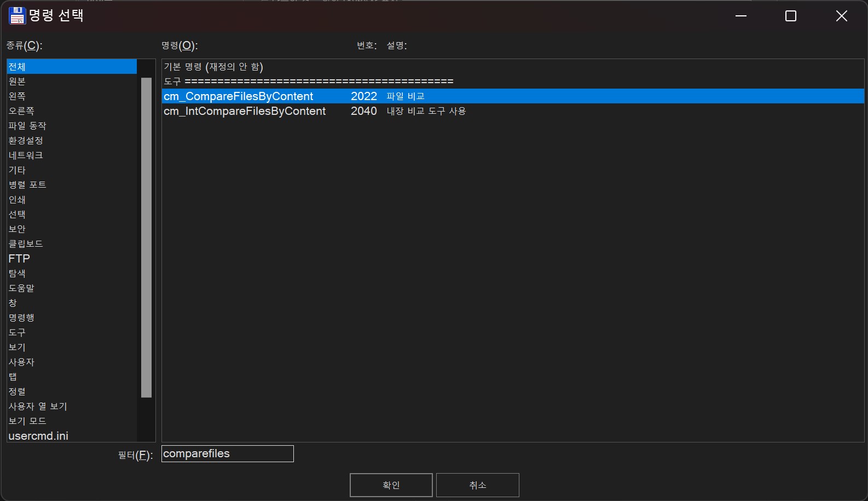This screenshot has width=868, height=501.
Task: Maximize the 명령 선택 dialog window
Action: (790, 16)
